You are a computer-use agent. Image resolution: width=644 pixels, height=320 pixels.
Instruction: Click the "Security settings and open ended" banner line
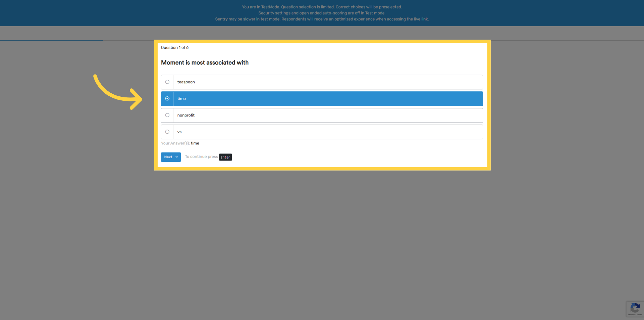pyautogui.click(x=322, y=13)
